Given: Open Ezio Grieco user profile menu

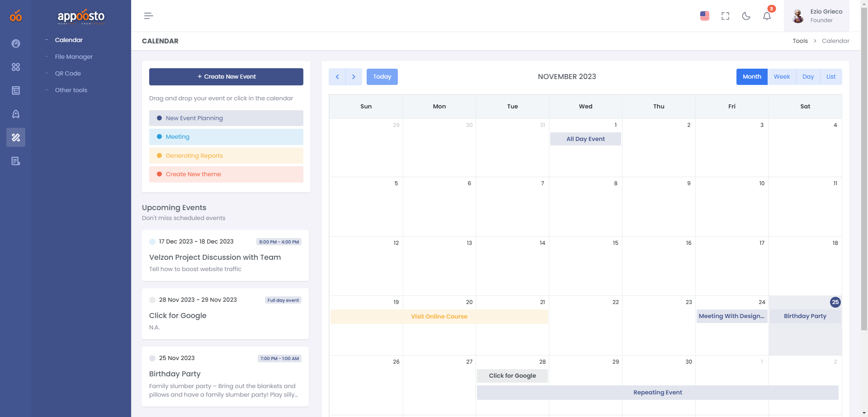Looking at the screenshot, I should (x=816, y=16).
